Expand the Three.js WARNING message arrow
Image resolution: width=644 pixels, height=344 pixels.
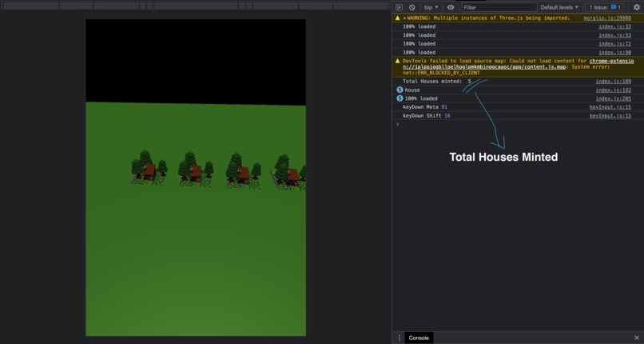[404, 18]
